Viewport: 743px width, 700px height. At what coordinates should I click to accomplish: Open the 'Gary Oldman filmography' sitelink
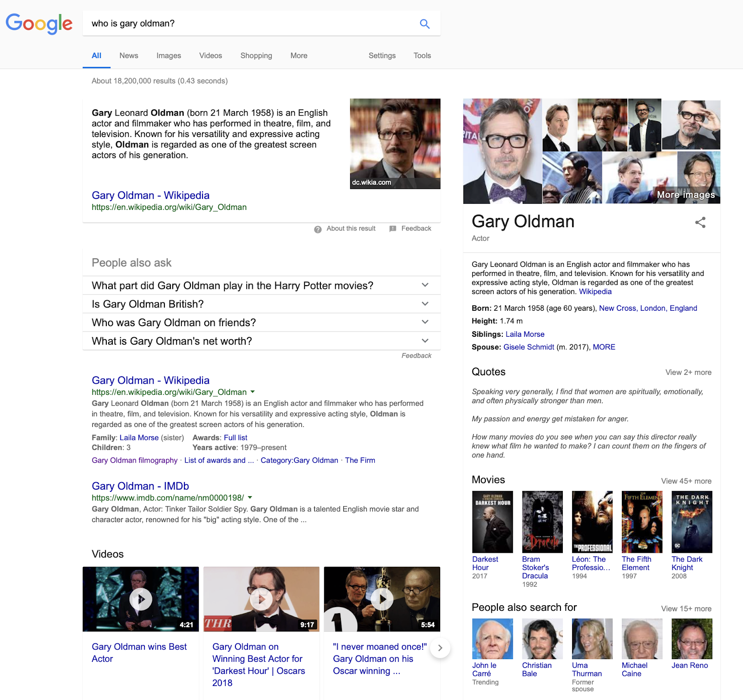135,460
